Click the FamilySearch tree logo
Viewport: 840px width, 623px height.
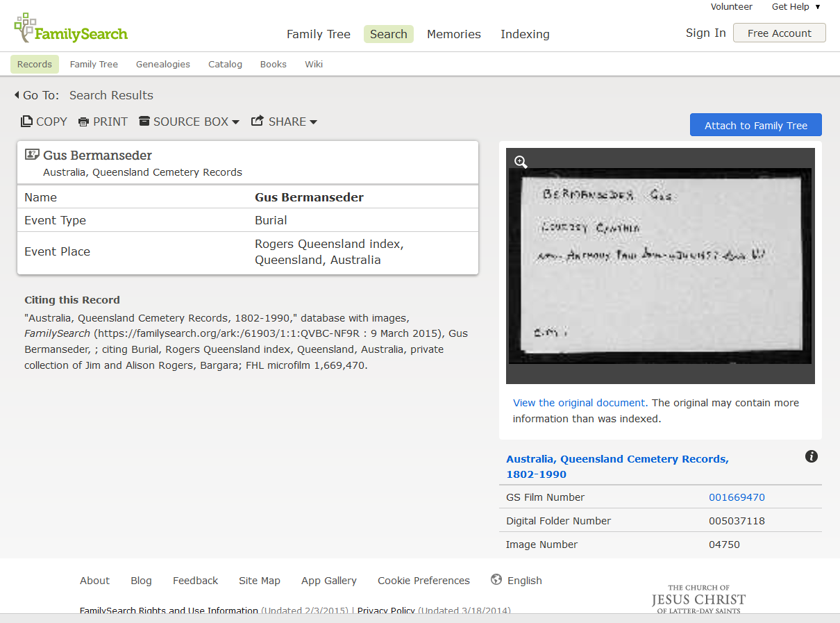coord(71,28)
